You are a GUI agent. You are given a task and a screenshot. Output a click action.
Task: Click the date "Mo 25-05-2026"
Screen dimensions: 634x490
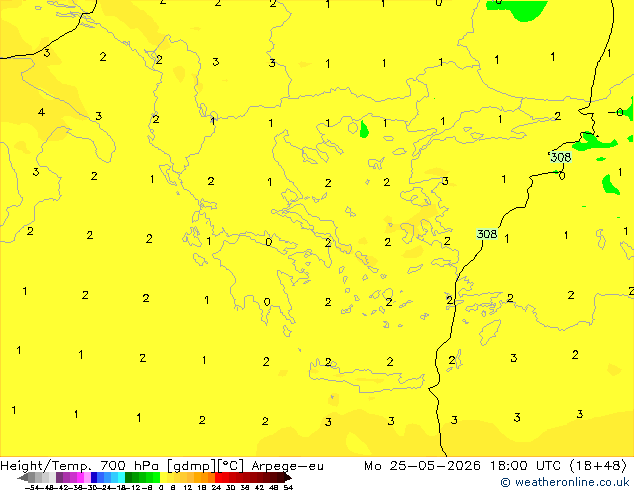(x=423, y=466)
